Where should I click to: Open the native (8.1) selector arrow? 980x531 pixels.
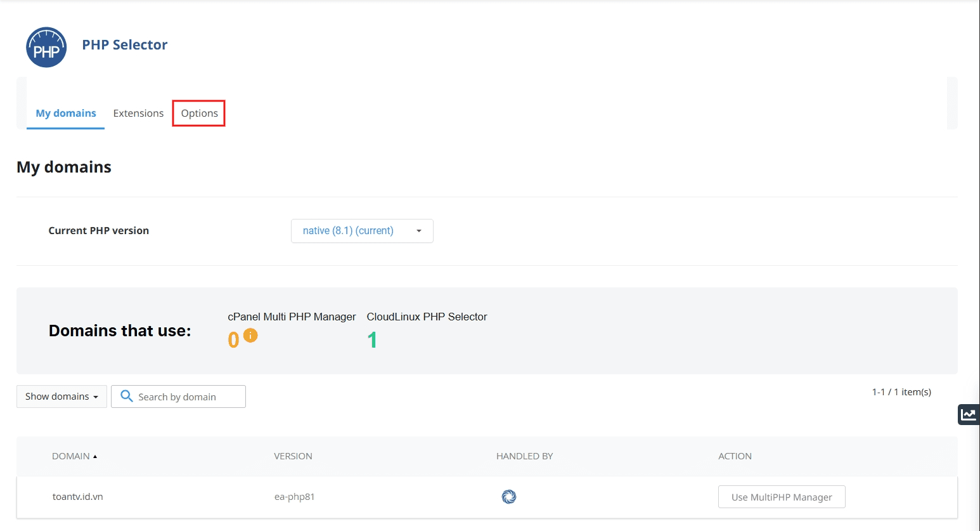(x=418, y=230)
